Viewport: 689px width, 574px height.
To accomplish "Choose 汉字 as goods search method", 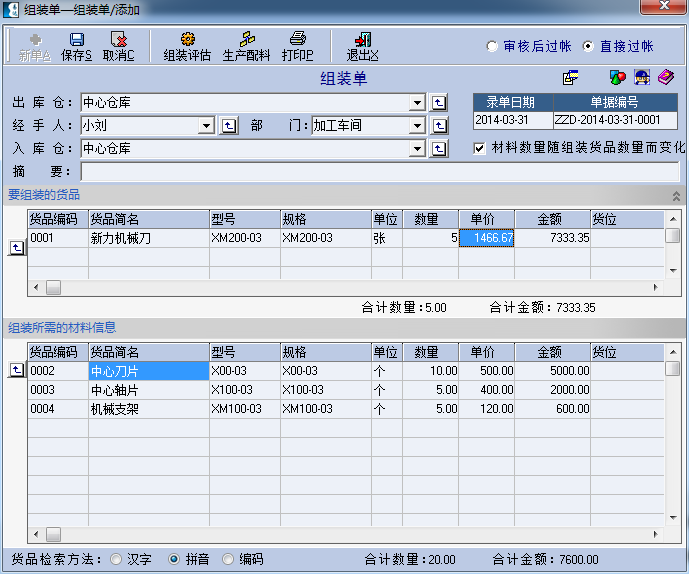I will point(117,559).
